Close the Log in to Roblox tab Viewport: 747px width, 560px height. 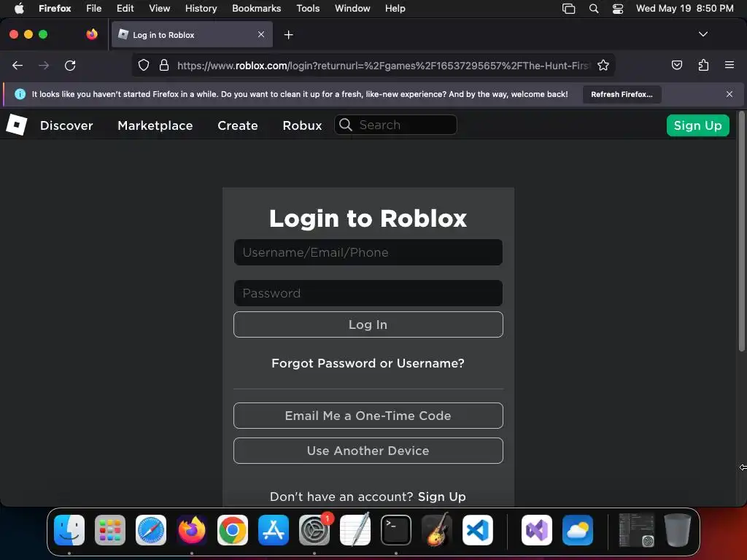pos(261,34)
